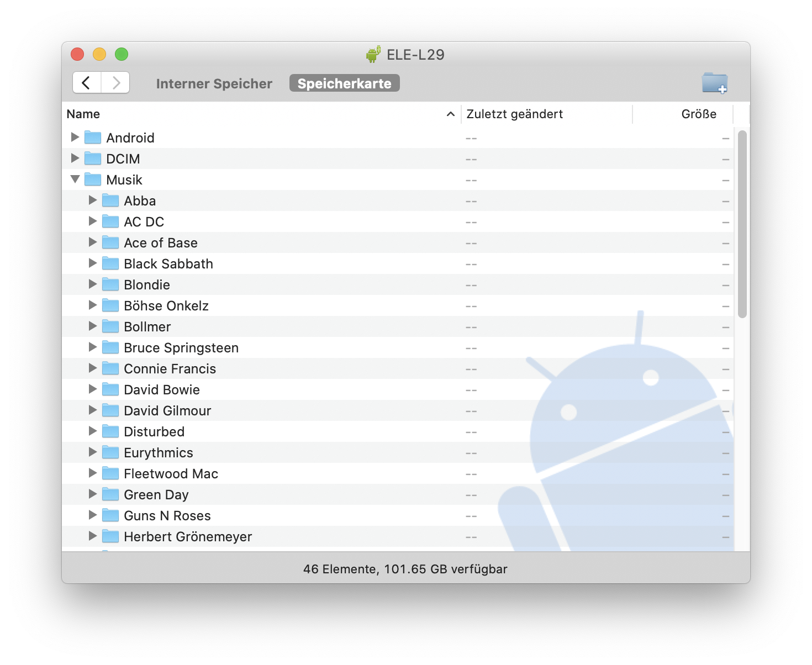Expand the Disturbed folder triangle
Image resolution: width=812 pixels, height=665 pixels.
(x=93, y=431)
